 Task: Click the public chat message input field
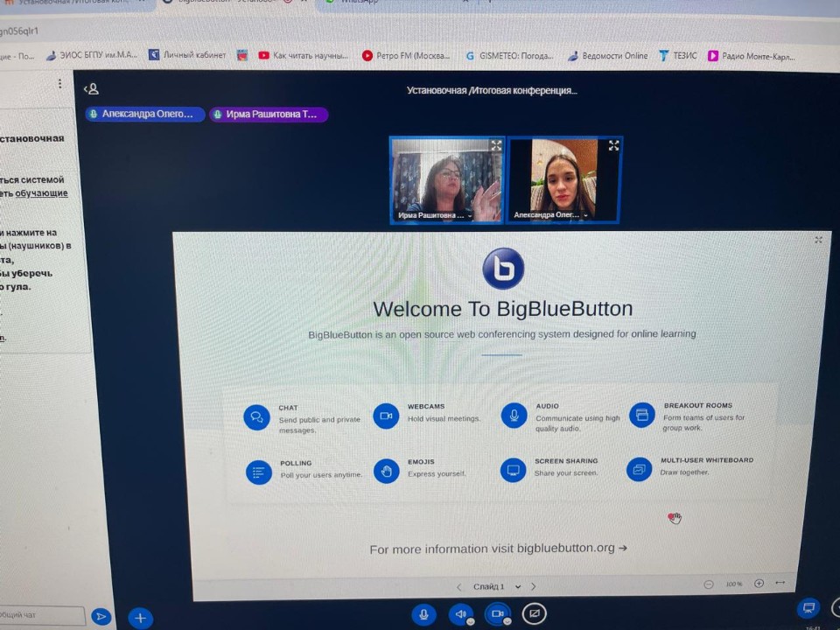[x=42, y=616]
